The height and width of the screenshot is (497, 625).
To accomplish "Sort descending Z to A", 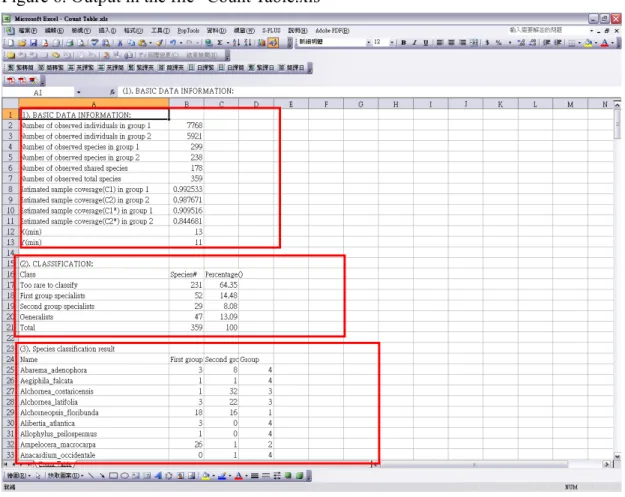I will point(248,43).
